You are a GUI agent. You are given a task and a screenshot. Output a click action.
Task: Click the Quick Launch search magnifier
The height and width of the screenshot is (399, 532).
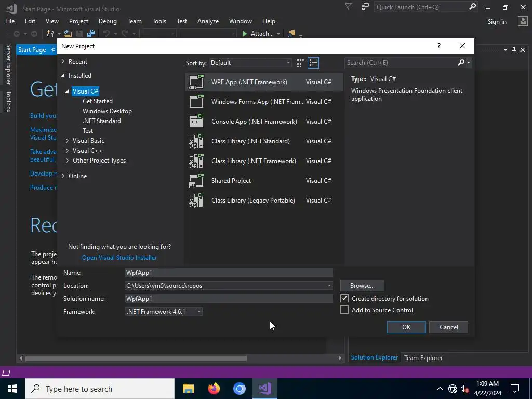[472, 7]
